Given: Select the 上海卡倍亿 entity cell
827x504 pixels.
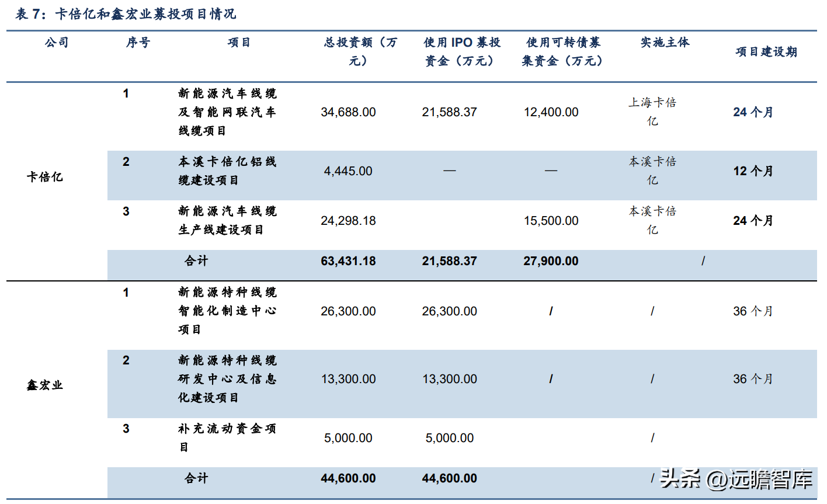Looking at the screenshot, I should coord(652,112).
